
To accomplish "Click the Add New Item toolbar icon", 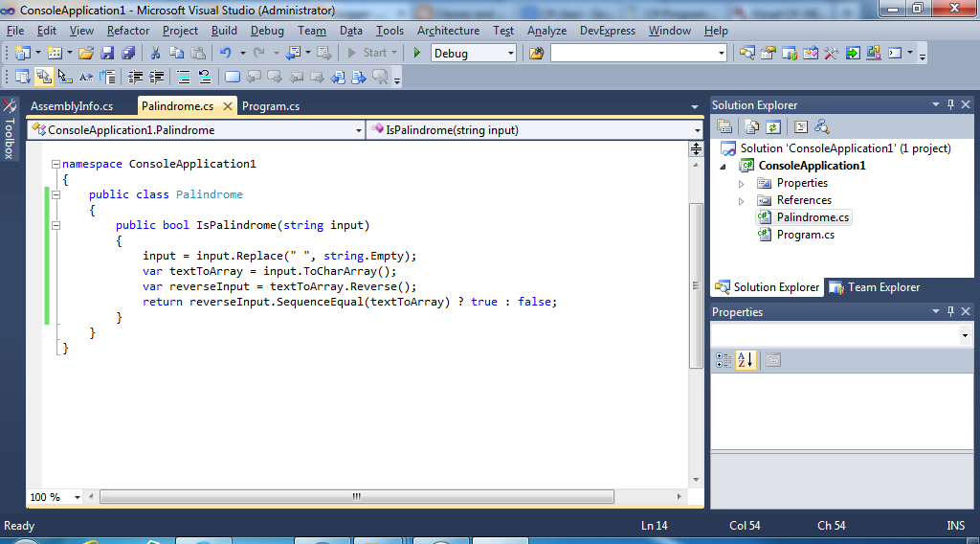I will pyautogui.click(x=55, y=53).
